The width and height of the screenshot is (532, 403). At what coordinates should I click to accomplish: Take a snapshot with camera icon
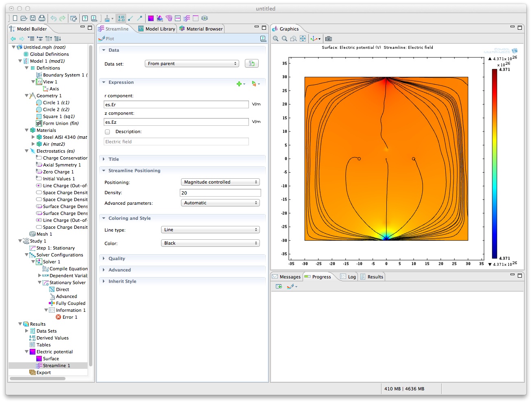click(329, 39)
